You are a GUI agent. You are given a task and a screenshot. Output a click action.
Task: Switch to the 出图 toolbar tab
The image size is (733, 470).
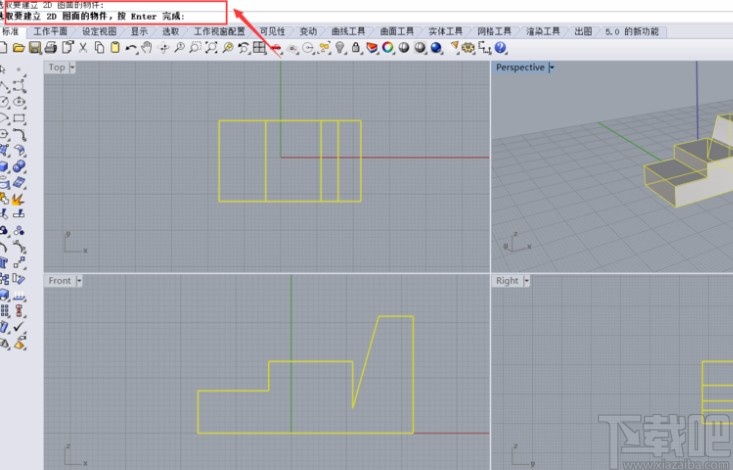pos(583,31)
